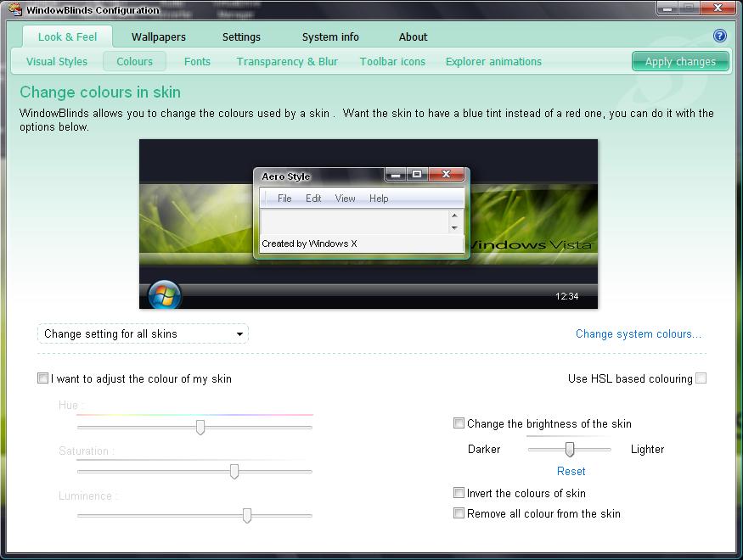Image resolution: width=743 pixels, height=560 pixels.
Task: Click the Luminence slider handle
Action: pyautogui.click(x=247, y=516)
